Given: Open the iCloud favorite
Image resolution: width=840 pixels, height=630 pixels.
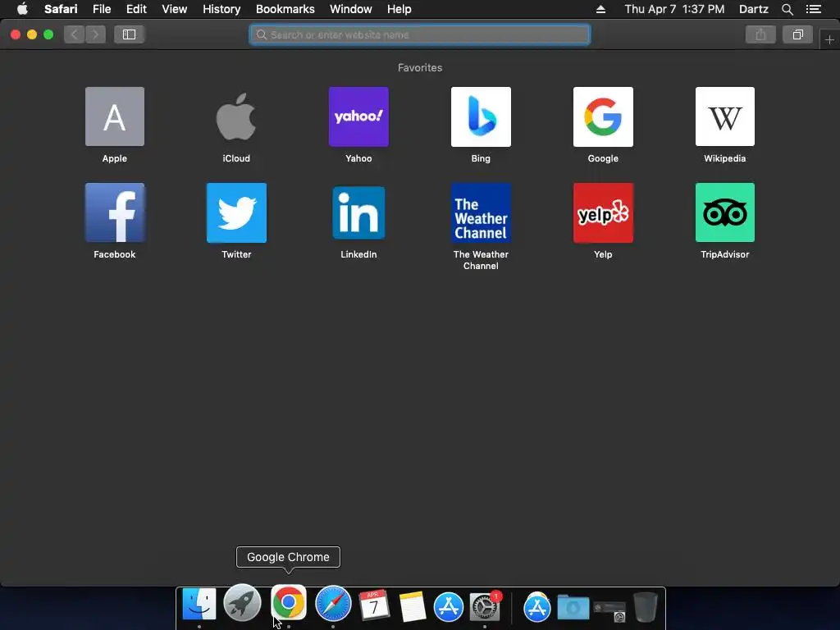Looking at the screenshot, I should click(236, 116).
